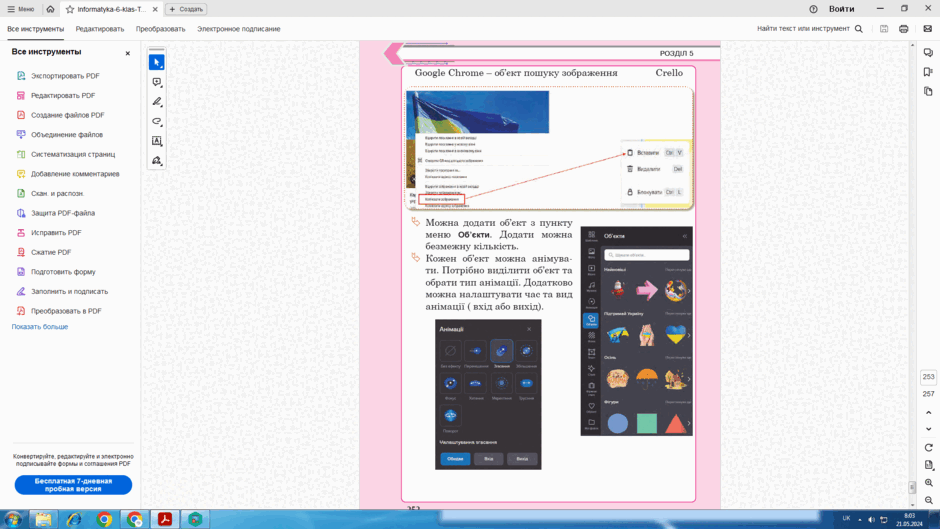
Task: Click the Показать больше link
Action: 40,327
